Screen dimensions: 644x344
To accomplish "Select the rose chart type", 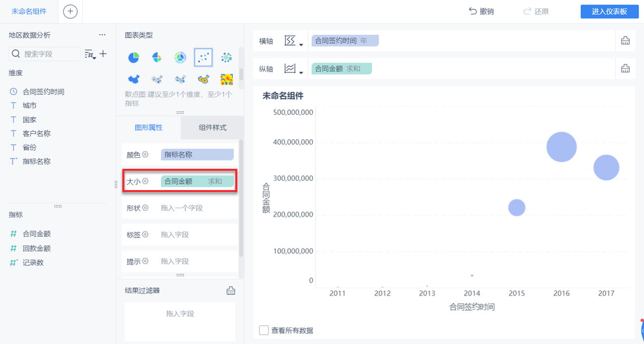I will [x=157, y=58].
